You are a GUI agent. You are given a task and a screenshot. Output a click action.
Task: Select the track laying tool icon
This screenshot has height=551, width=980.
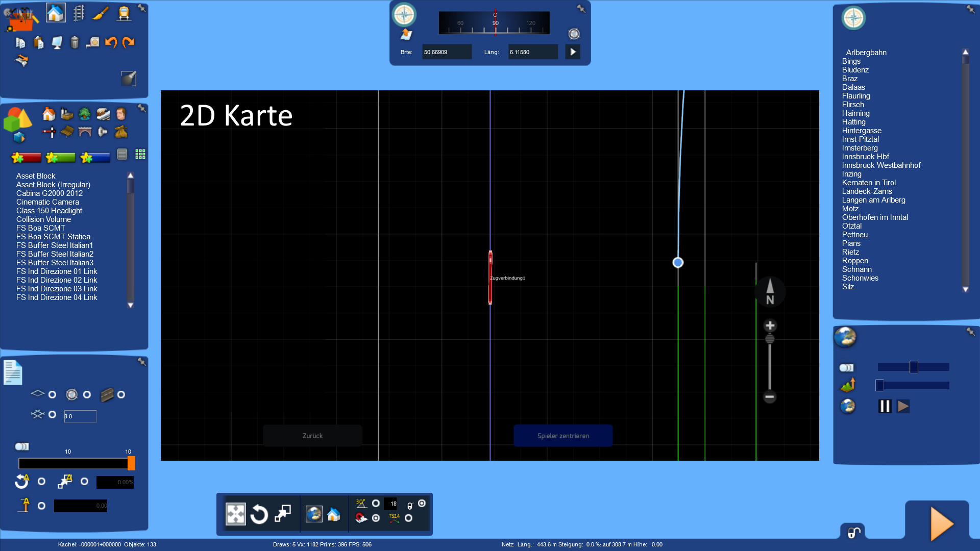point(79,13)
